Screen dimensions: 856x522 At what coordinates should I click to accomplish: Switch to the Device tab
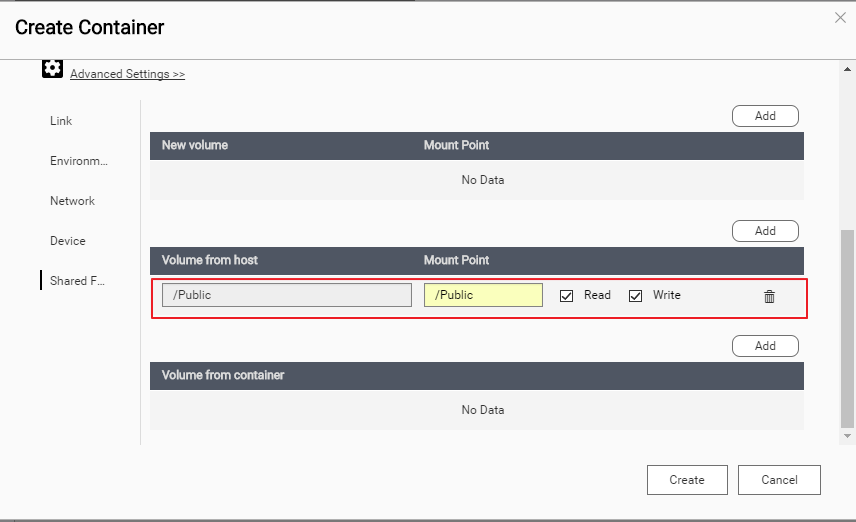68,241
